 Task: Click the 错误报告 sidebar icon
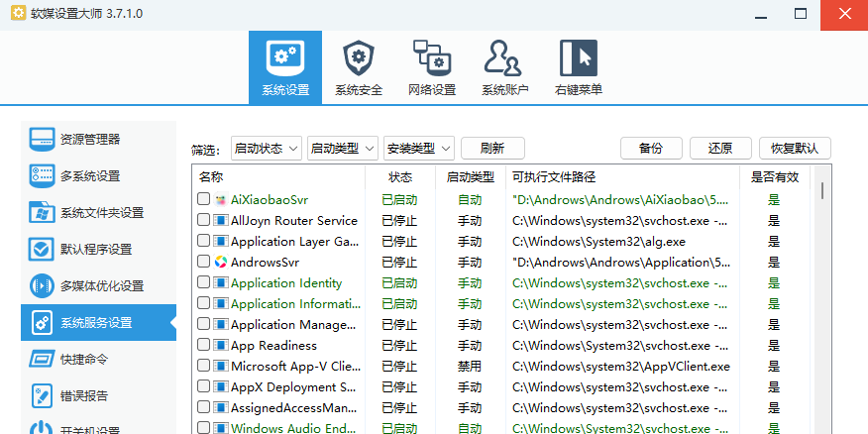[42, 395]
